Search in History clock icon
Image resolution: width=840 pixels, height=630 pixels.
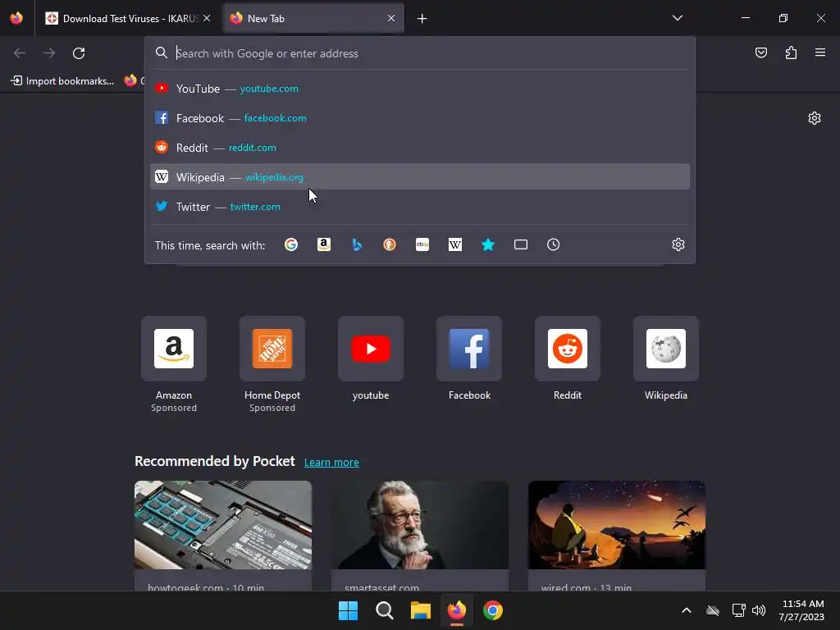pos(554,244)
